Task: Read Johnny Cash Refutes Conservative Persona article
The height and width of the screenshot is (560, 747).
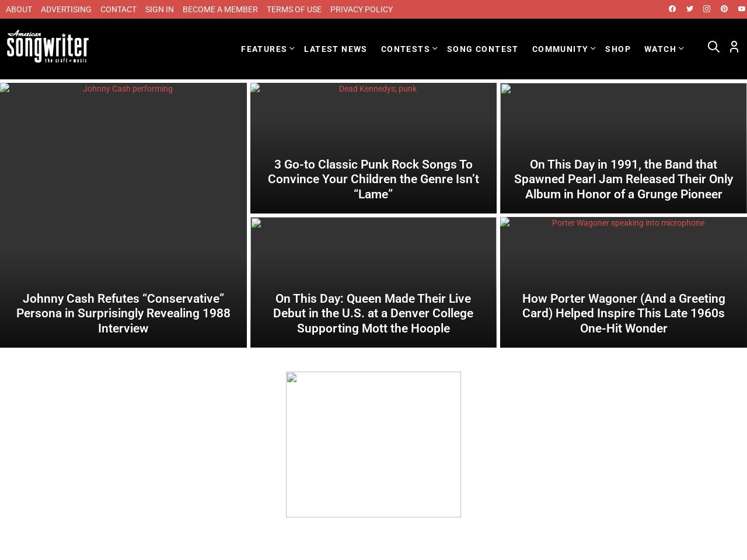Action: tap(123, 313)
